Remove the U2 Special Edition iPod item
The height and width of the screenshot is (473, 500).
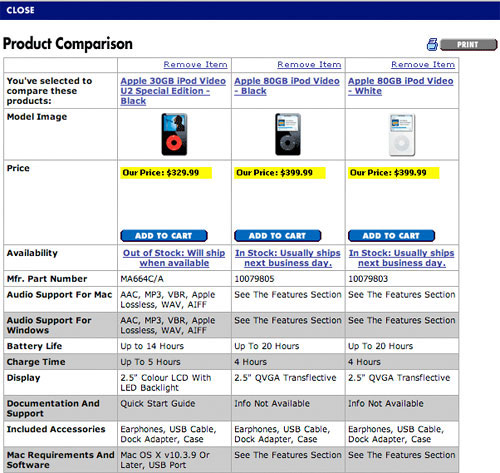(x=195, y=64)
